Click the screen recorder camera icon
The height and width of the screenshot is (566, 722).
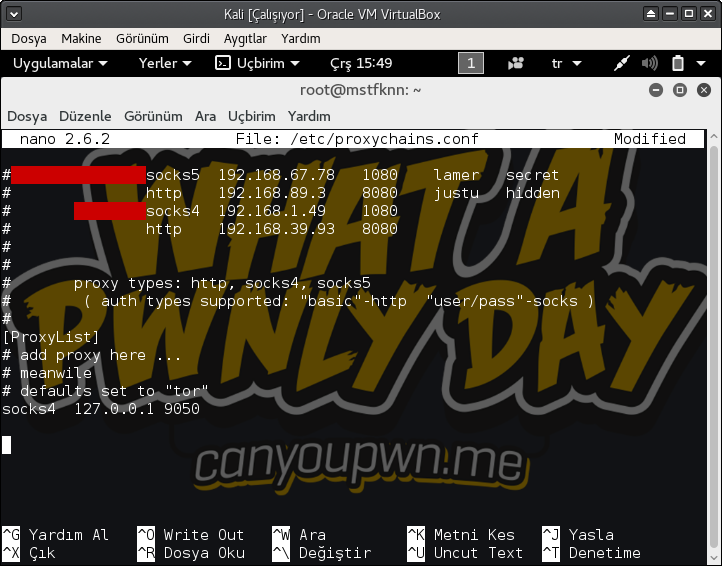coord(516,63)
